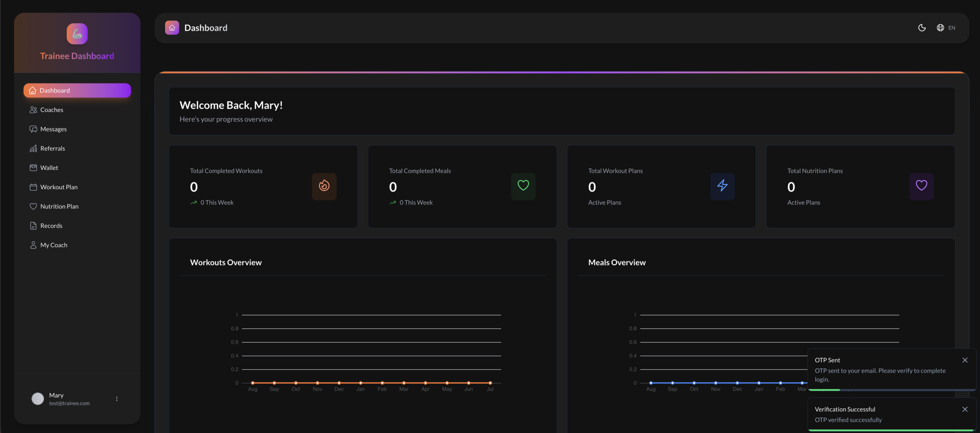Click the purple heart Nutrition Plans icon

click(x=921, y=186)
